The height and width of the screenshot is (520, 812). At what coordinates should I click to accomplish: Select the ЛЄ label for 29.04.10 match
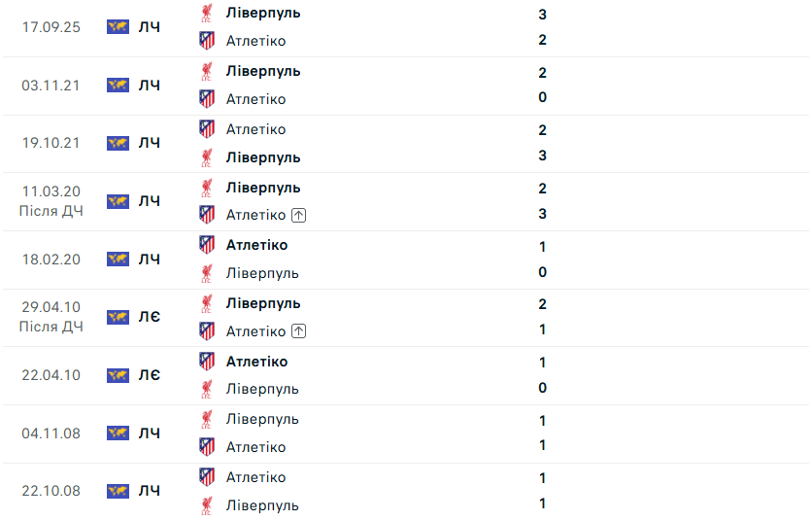[x=150, y=317]
